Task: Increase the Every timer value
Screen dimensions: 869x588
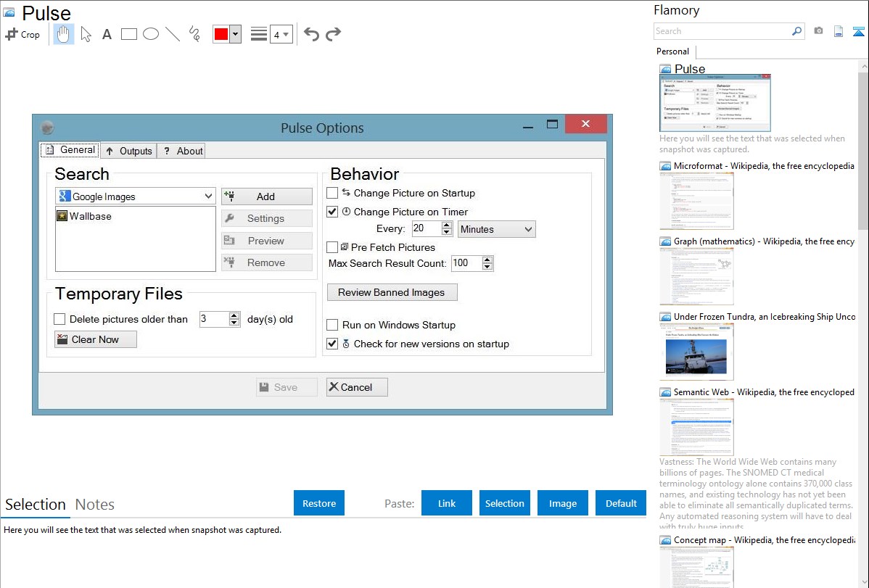Action: 447,225
